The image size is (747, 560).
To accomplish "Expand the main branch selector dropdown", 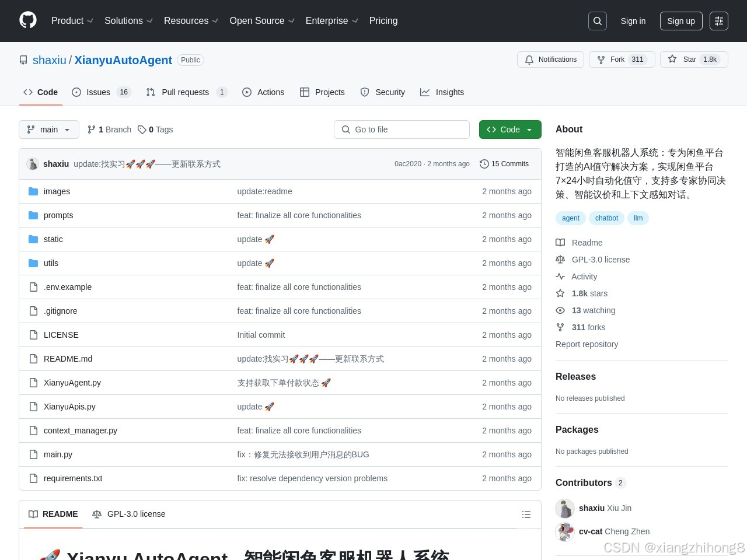I will 49,129.
